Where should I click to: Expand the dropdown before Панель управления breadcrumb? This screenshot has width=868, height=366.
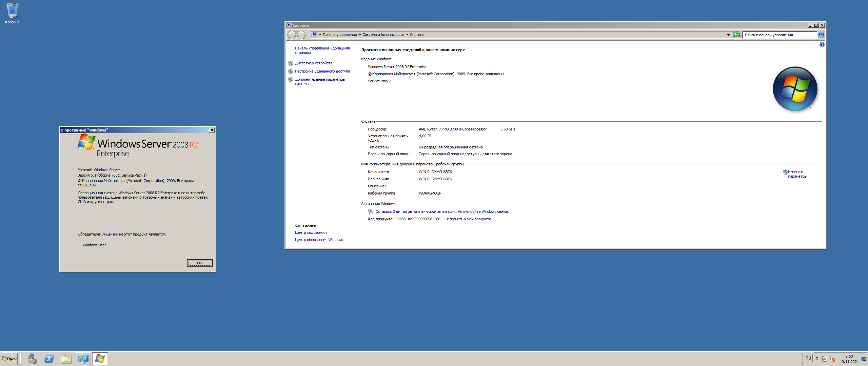point(320,35)
